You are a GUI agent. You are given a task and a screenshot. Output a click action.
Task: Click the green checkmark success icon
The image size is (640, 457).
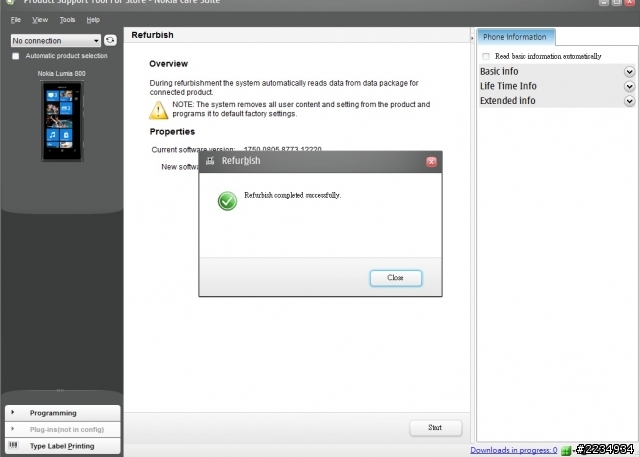tap(227, 201)
